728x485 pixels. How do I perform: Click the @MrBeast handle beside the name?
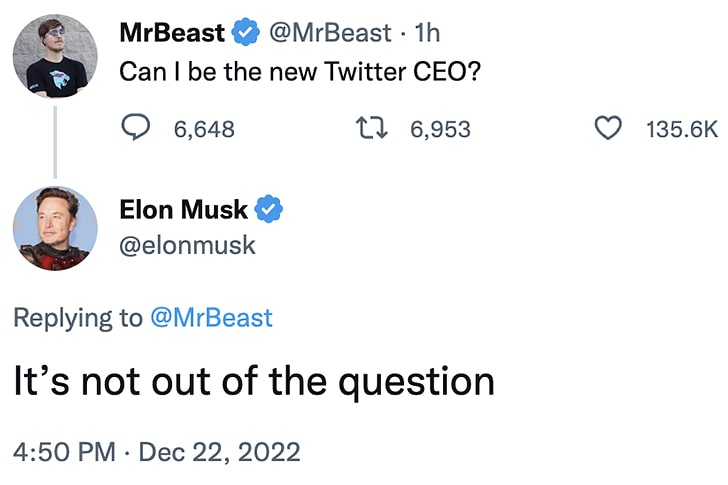pos(329,33)
